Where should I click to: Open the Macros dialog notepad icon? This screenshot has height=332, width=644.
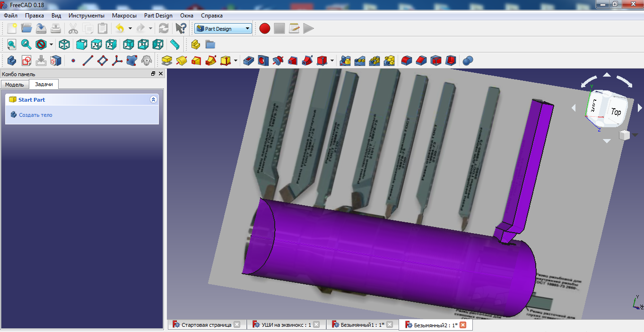click(294, 28)
